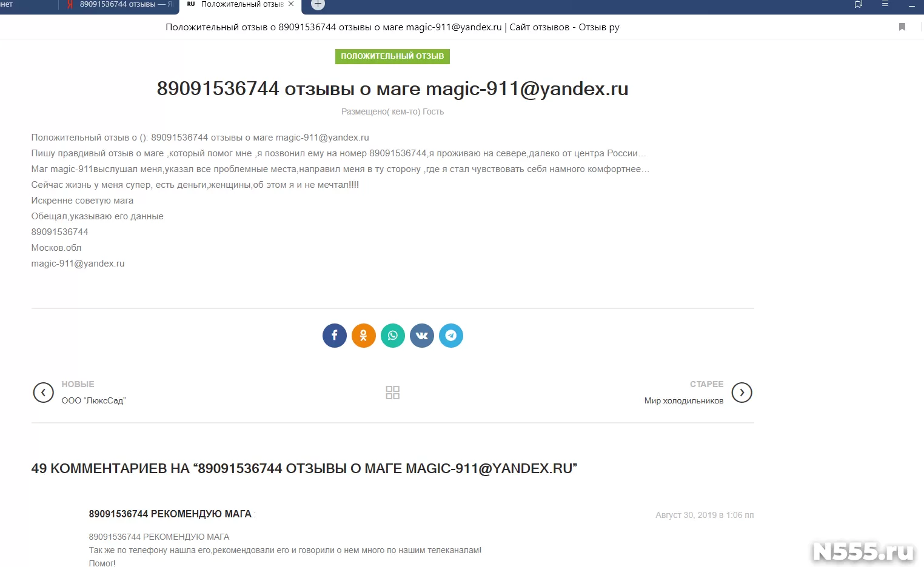Screen dimensions: 924x567
Task: Switch to '89091536744 отзывы' Yandex tab
Action: coord(120,4)
